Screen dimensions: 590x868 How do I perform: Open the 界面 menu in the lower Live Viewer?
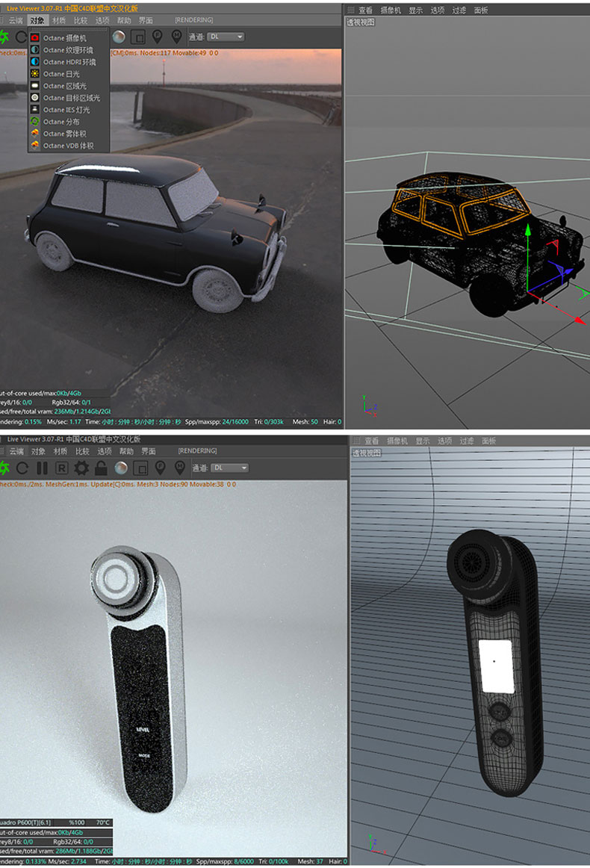coord(149,451)
